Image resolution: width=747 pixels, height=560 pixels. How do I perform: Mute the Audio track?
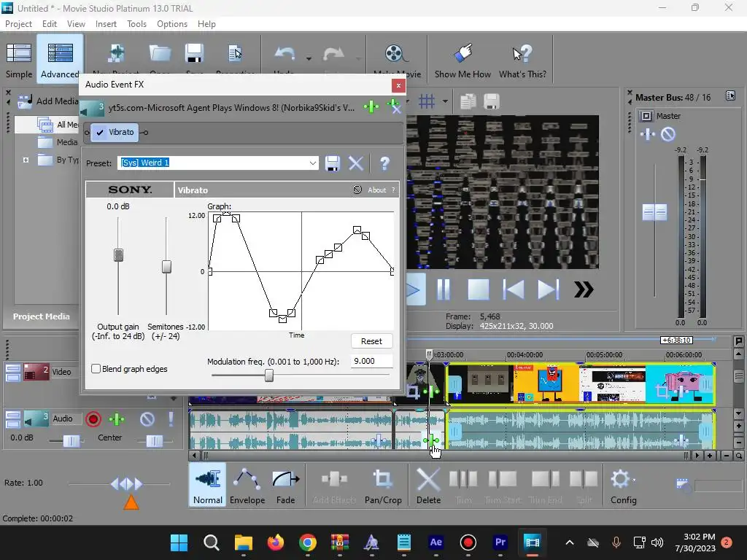147,419
